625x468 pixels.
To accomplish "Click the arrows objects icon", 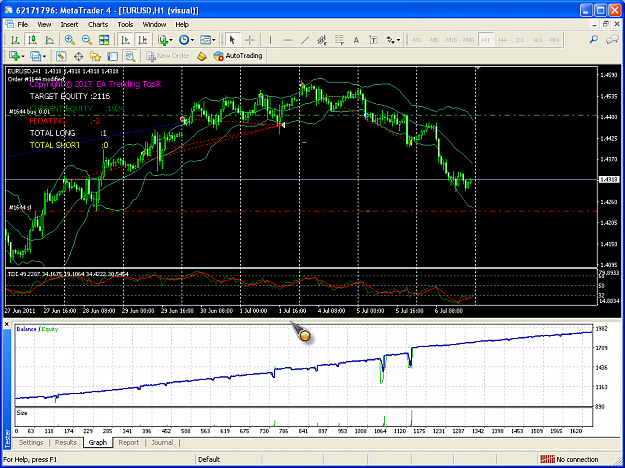I will [389, 40].
